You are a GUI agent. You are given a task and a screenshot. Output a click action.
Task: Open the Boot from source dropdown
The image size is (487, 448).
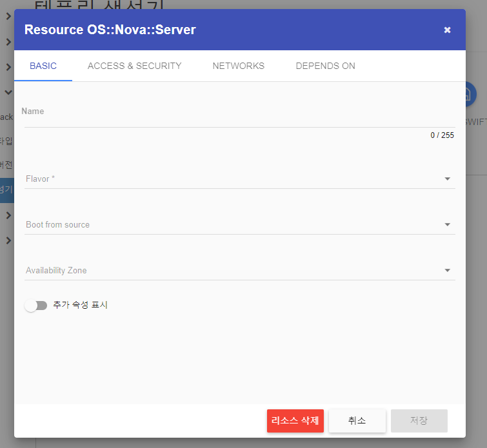tap(240, 224)
